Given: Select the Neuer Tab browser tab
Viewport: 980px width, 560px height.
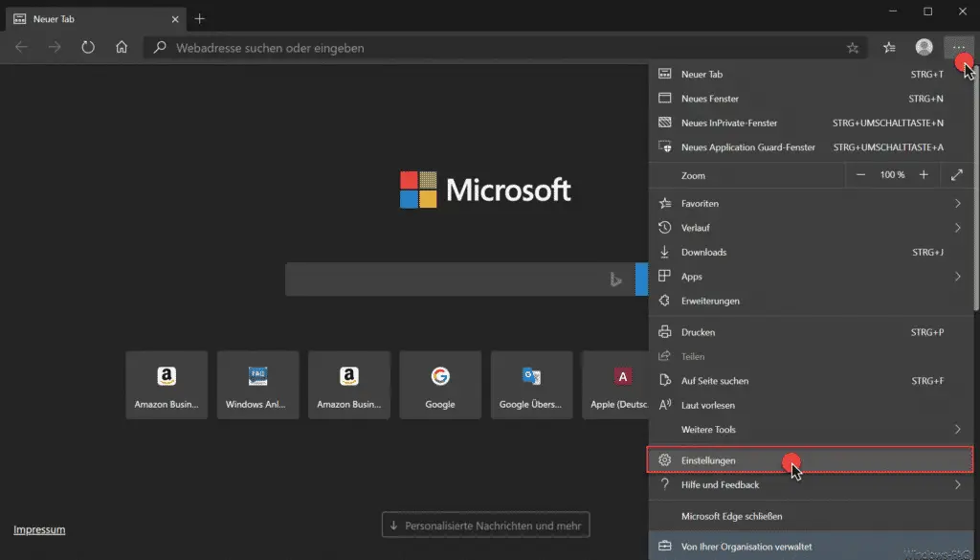Looking at the screenshot, I should click(97, 19).
